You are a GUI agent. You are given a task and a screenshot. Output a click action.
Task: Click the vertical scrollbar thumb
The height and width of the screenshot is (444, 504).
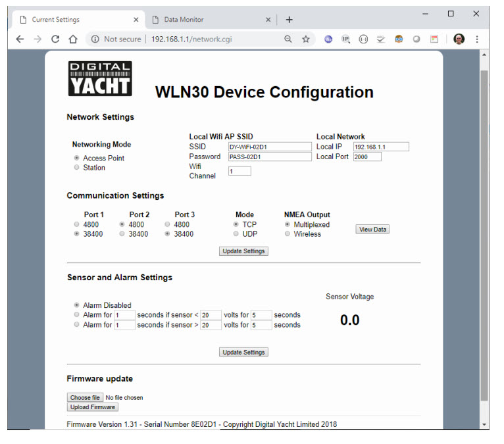click(x=484, y=235)
